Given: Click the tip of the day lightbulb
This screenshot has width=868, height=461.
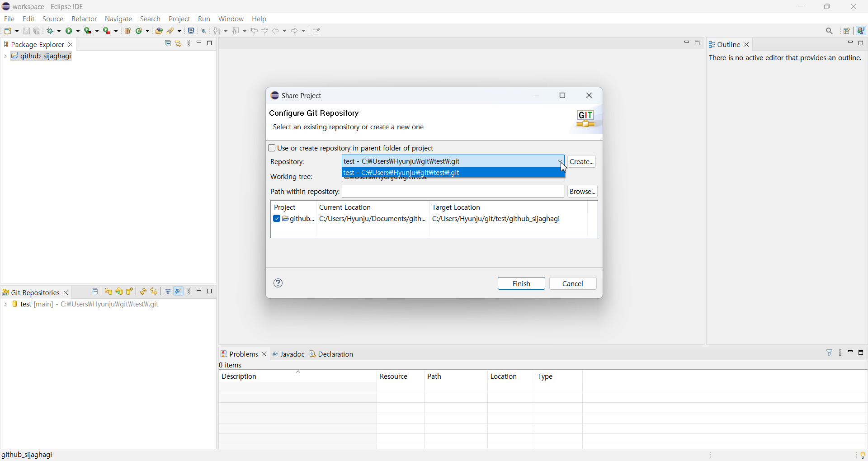Looking at the screenshot, I should pos(863,455).
